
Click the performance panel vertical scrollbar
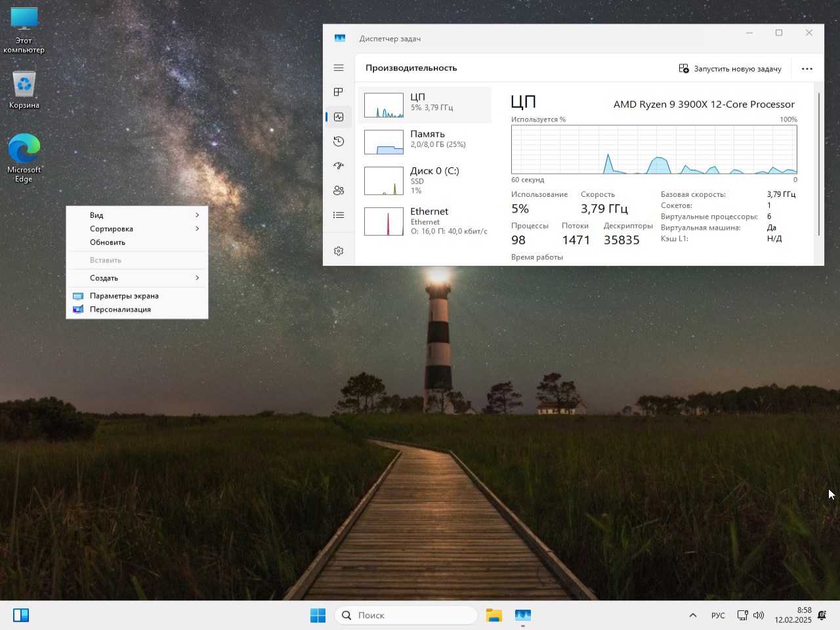coord(818,164)
